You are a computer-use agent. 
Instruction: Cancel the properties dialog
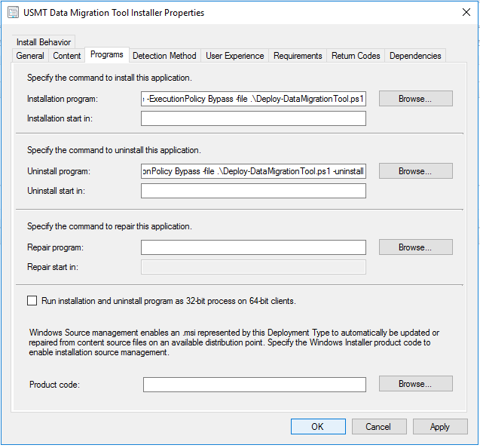pyautogui.click(x=379, y=427)
